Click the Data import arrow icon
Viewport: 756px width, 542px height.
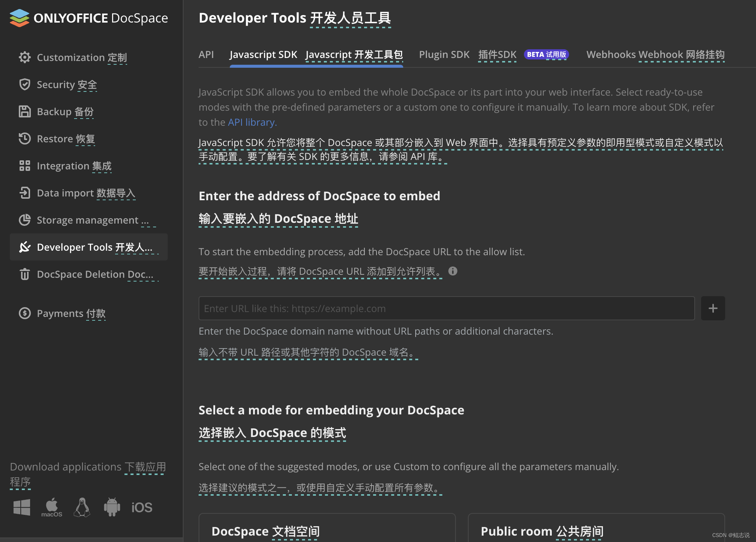tap(25, 193)
